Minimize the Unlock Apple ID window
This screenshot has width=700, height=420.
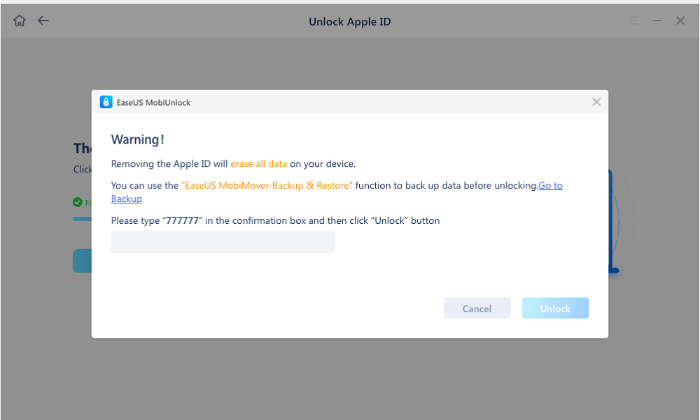pos(656,21)
